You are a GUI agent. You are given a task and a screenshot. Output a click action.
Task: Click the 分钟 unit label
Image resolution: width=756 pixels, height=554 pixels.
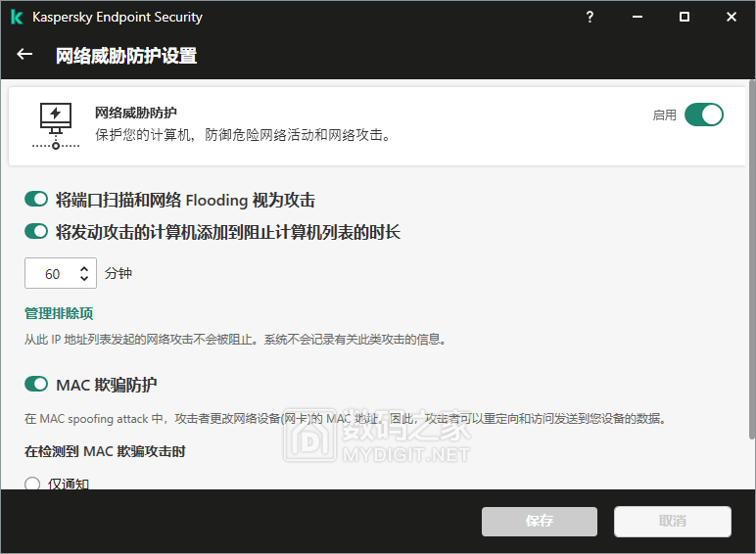click(118, 273)
